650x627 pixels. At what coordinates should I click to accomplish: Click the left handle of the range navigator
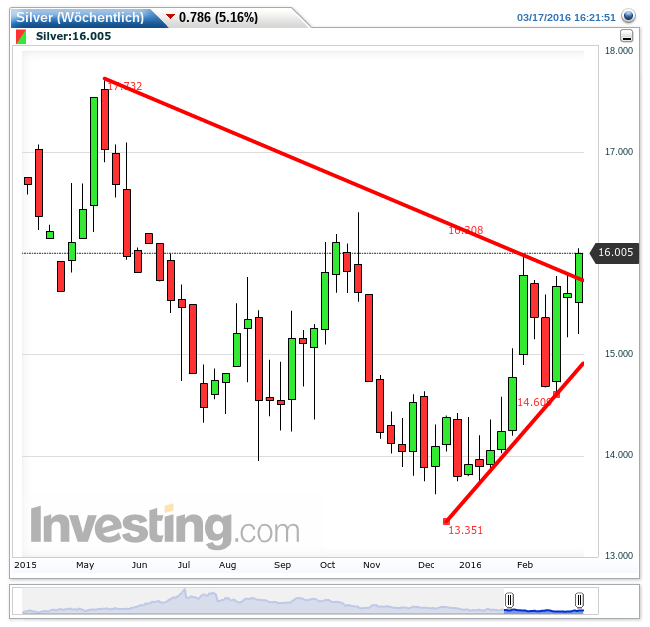(509, 599)
